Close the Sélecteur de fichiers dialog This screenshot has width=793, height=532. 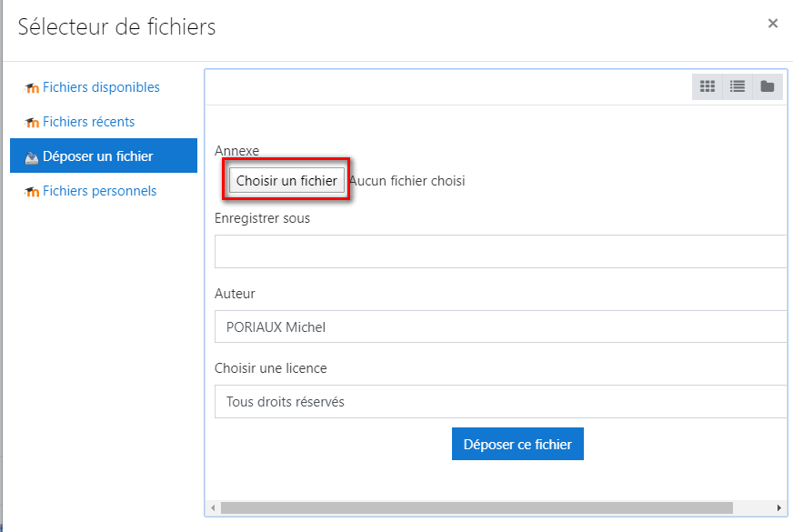[x=772, y=24]
